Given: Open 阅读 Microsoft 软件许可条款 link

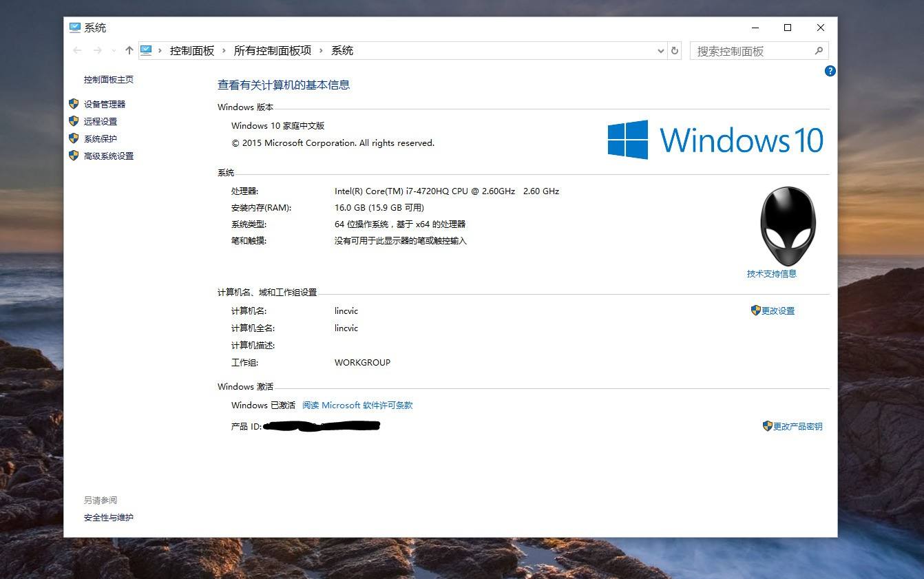Looking at the screenshot, I should tap(357, 406).
